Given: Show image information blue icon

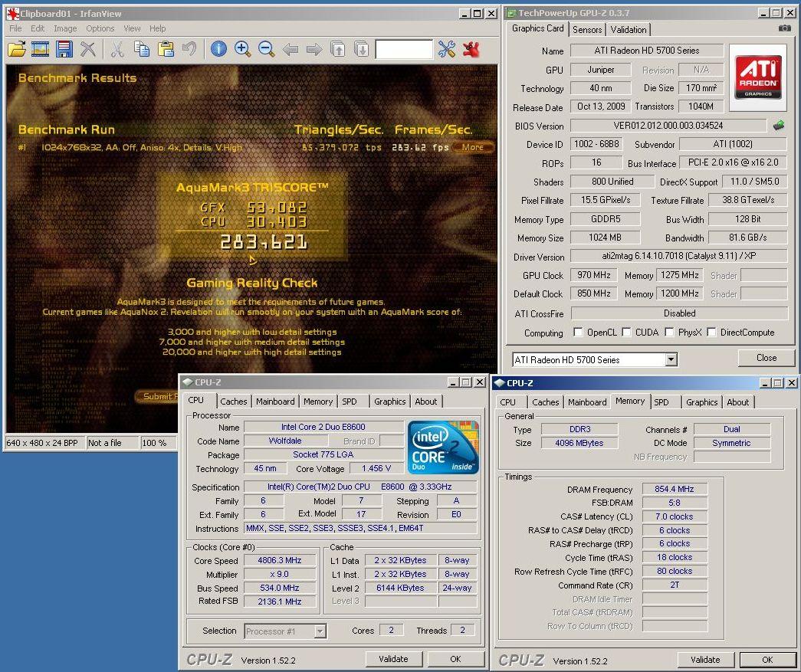Looking at the screenshot, I should coord(218,50).
